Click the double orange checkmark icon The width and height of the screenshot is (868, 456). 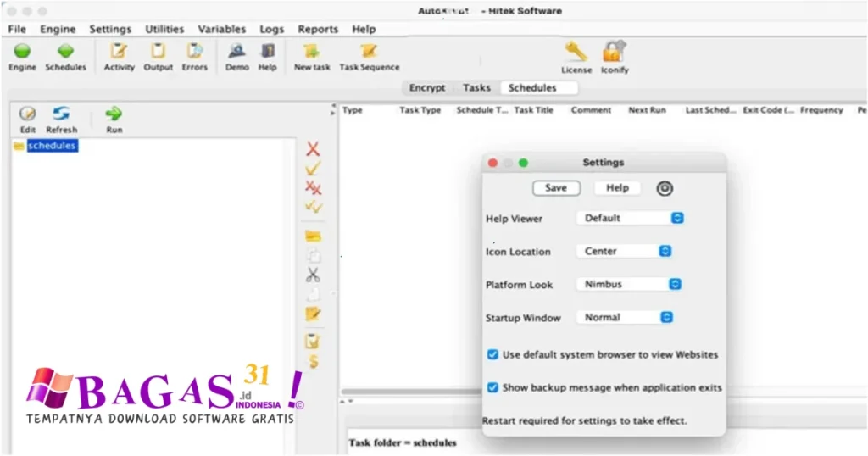click(314, 207)
